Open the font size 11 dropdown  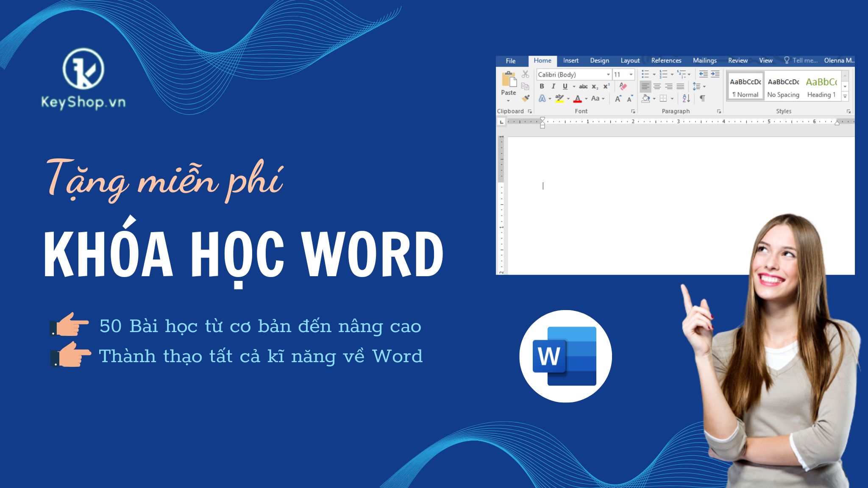631,75
